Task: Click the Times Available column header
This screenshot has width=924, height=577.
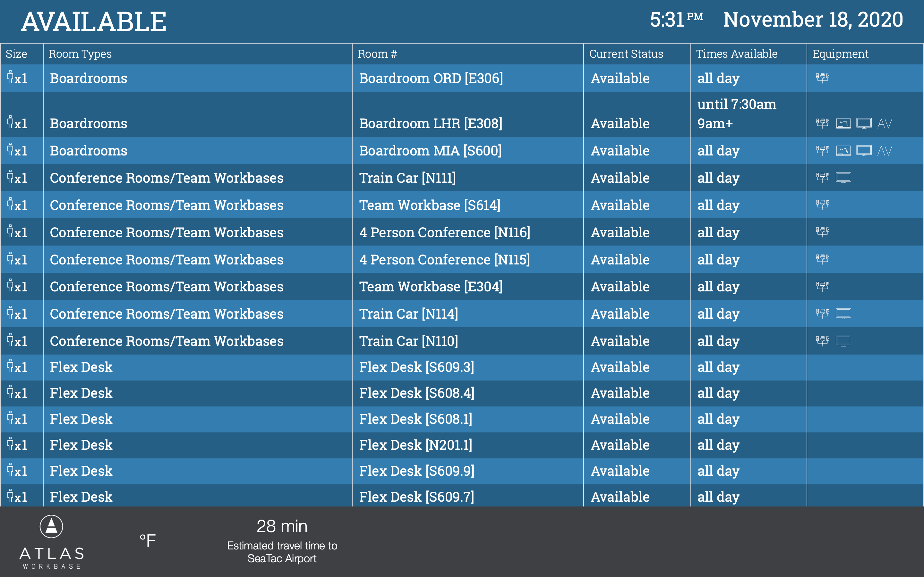Action: [737, 54]
